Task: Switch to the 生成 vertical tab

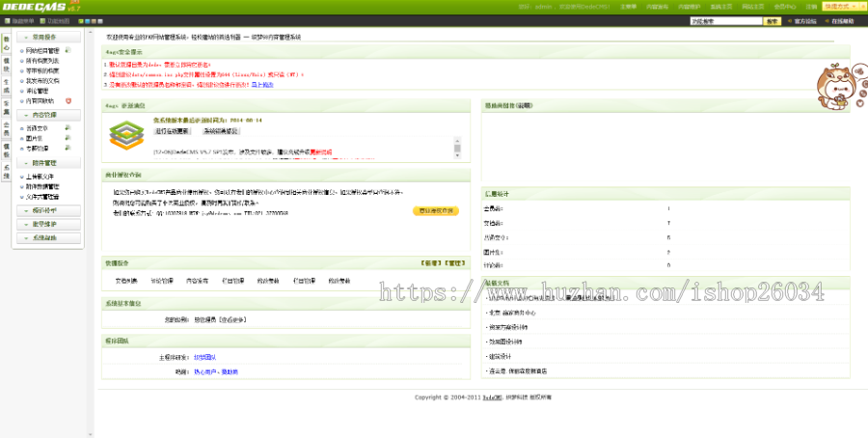Action: [x=6, y=86]
